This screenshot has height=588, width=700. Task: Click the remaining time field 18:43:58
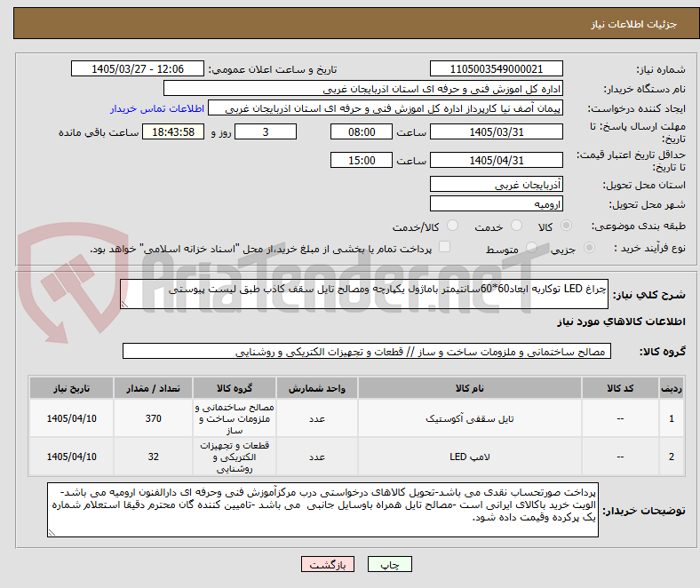click(x=173, y=131)
